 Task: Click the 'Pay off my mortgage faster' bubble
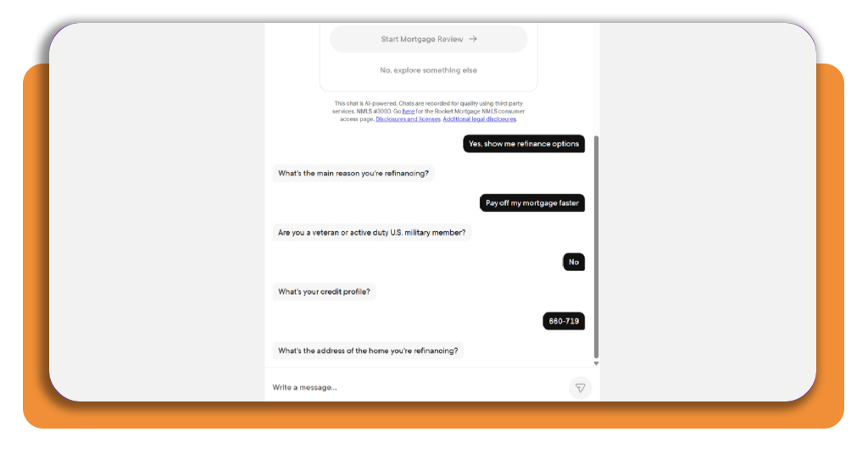[532, 203]
